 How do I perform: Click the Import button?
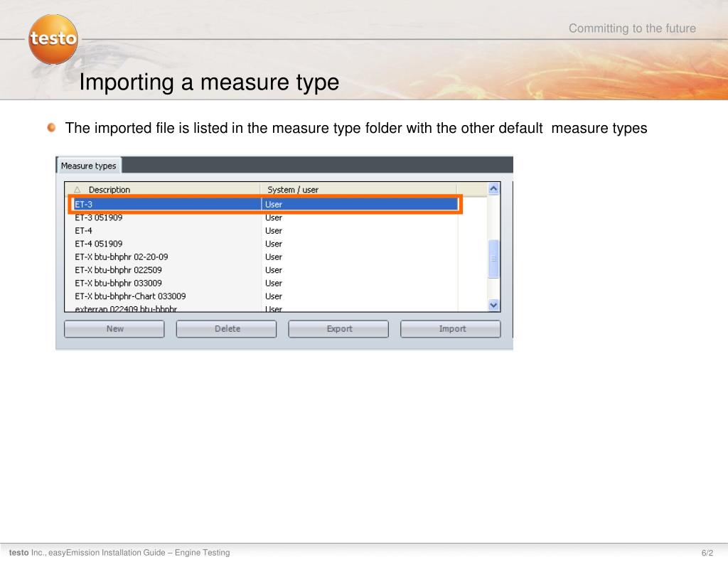[451, 328]
